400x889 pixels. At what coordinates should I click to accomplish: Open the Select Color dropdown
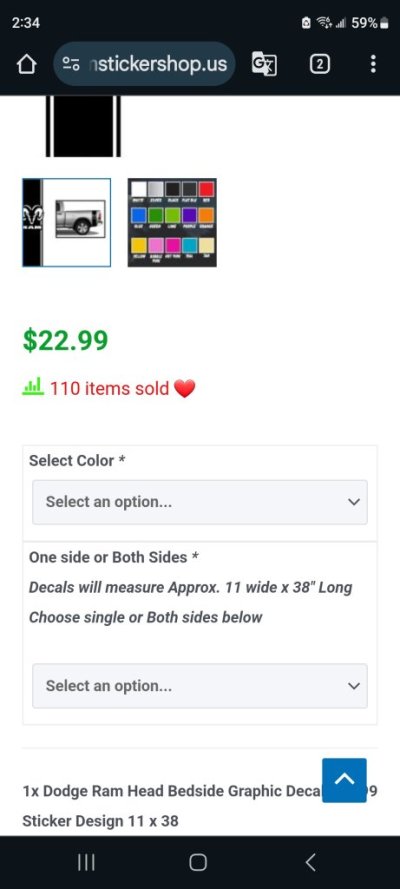click(x=200, y=502)
